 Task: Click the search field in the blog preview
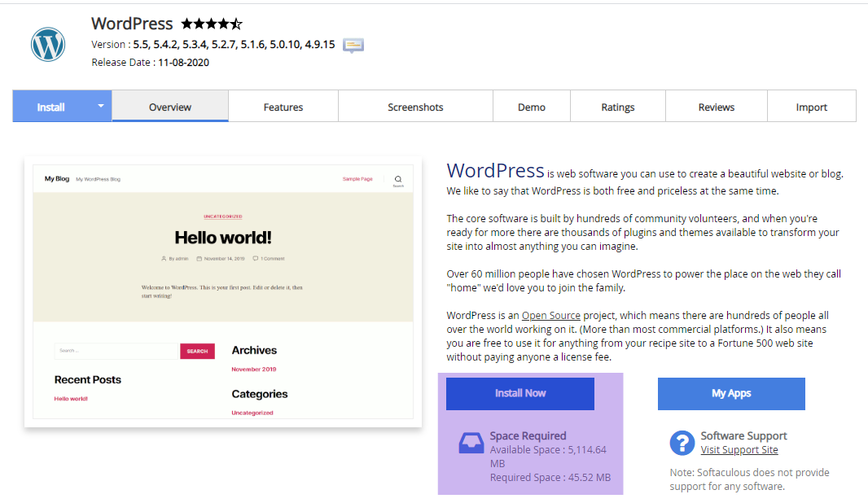pos(116,351)
